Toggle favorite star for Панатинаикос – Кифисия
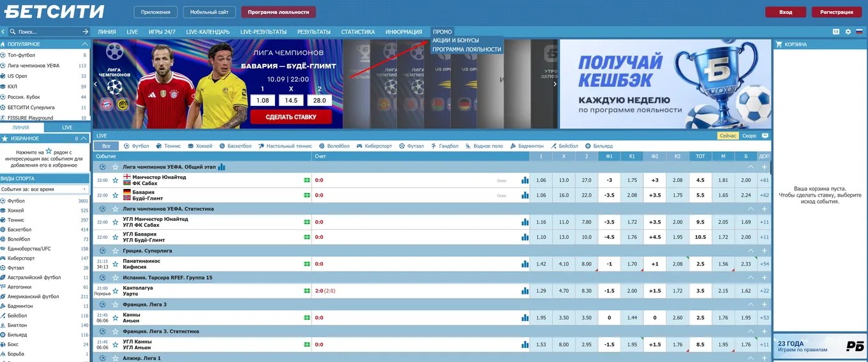Image resolution: width=868 pixels, height=362 pixels. (116, 264)
